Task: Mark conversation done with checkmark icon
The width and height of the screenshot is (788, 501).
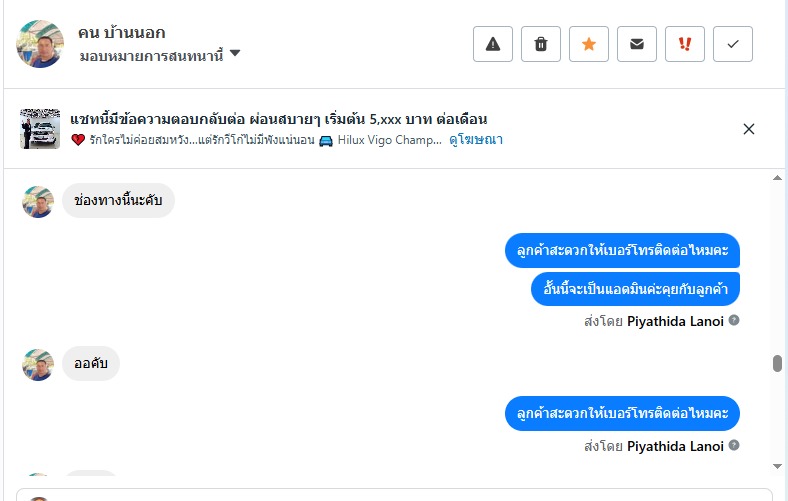Action: [733, 44]
